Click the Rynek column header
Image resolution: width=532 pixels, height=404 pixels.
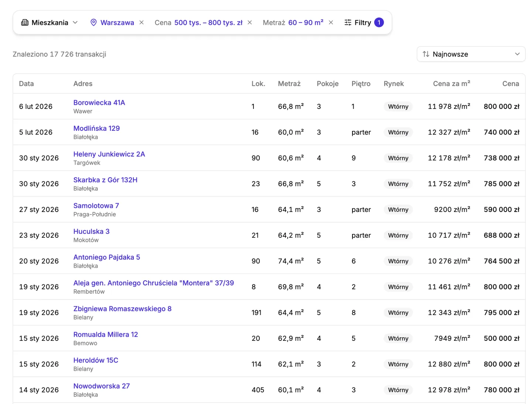tap(394, 84)
